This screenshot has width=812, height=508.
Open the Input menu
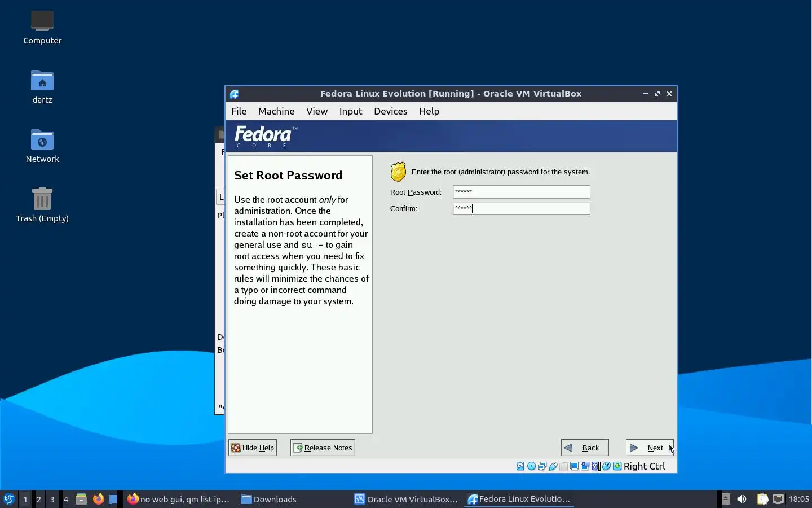coord(351,111)
